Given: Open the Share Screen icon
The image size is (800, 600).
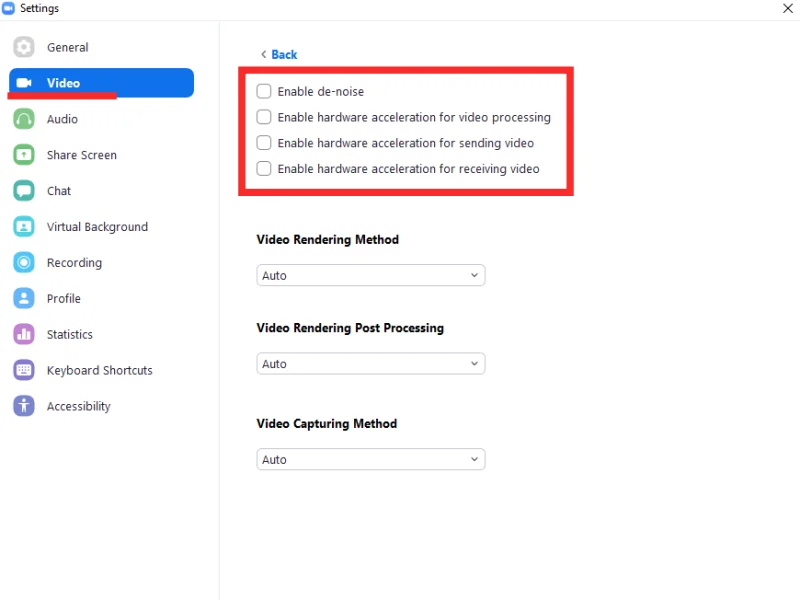Looking at the screenshot, I should [24, 155].
